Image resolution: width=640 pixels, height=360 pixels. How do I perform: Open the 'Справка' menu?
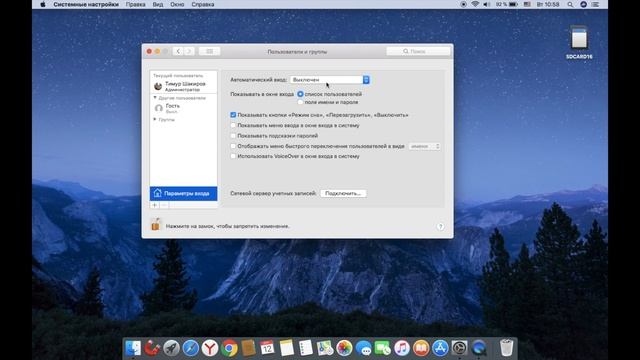tap(203, 4)
